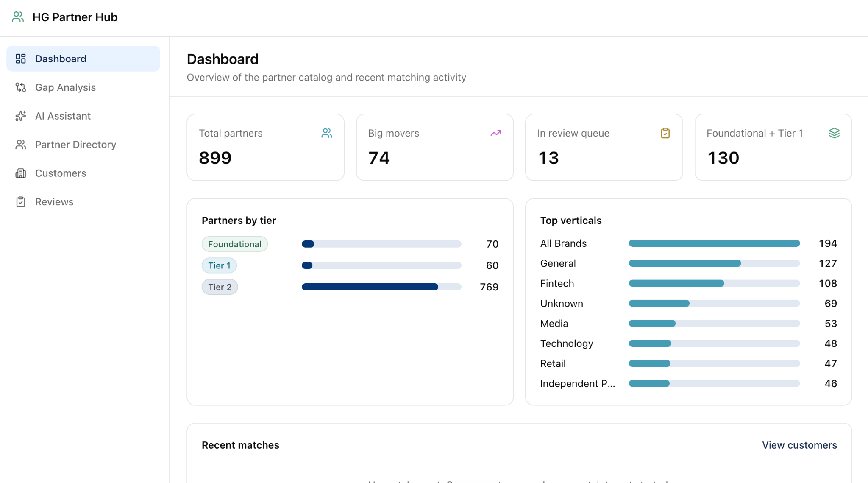Click the Foundational + Tier 1 value 130
The height and width of the screenshot is (483, 868).
click(723, 158)
